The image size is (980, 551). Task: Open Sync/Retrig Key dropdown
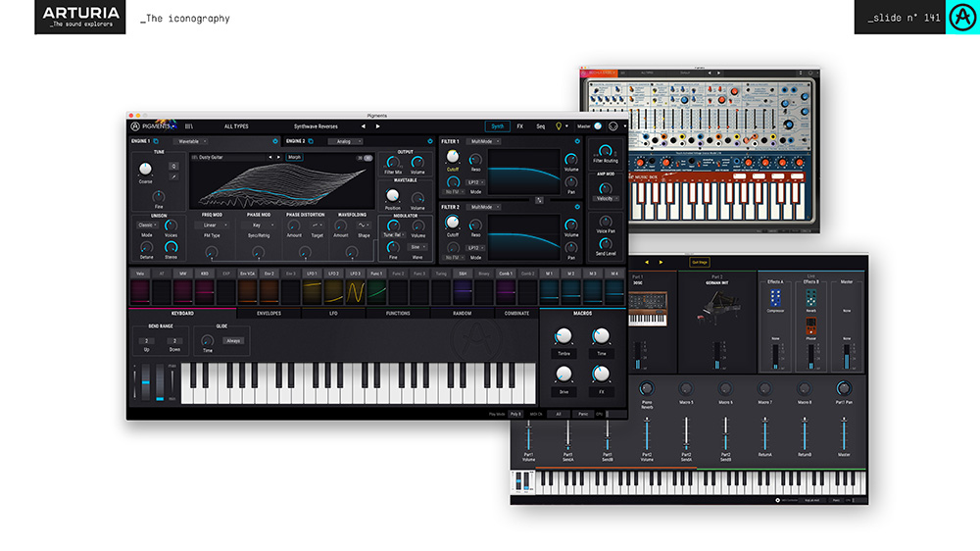click(260, 225)
